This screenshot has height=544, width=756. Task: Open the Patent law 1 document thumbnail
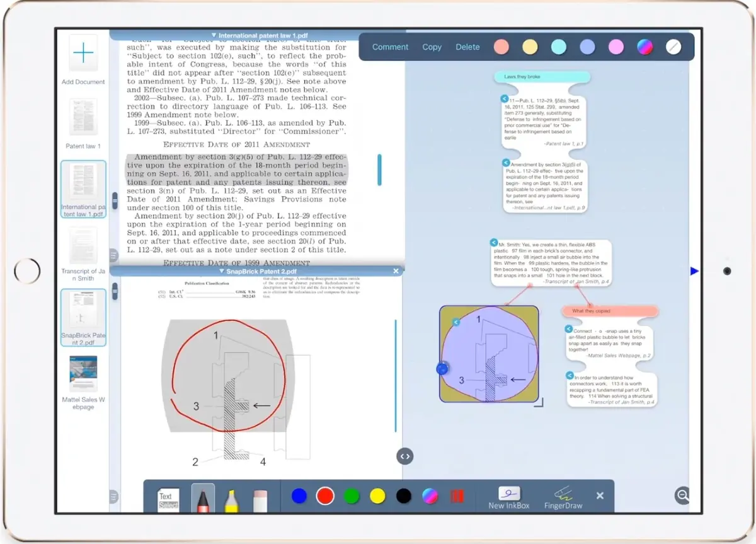83,117
